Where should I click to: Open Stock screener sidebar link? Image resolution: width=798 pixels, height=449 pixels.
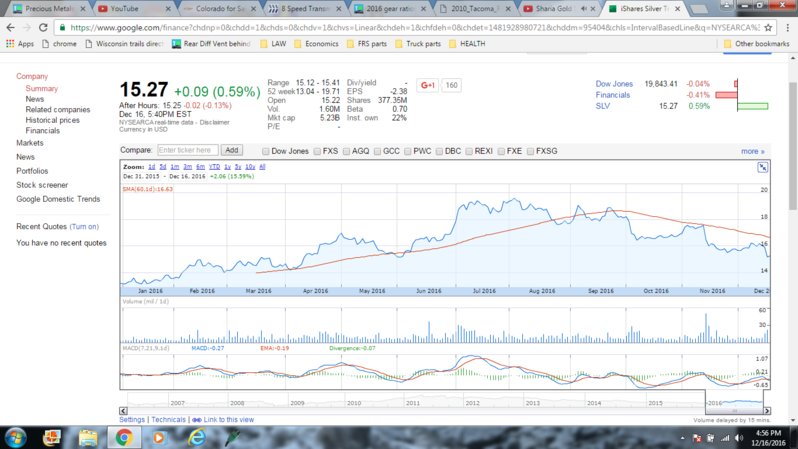pyautogui.click(x=42, y=185)
